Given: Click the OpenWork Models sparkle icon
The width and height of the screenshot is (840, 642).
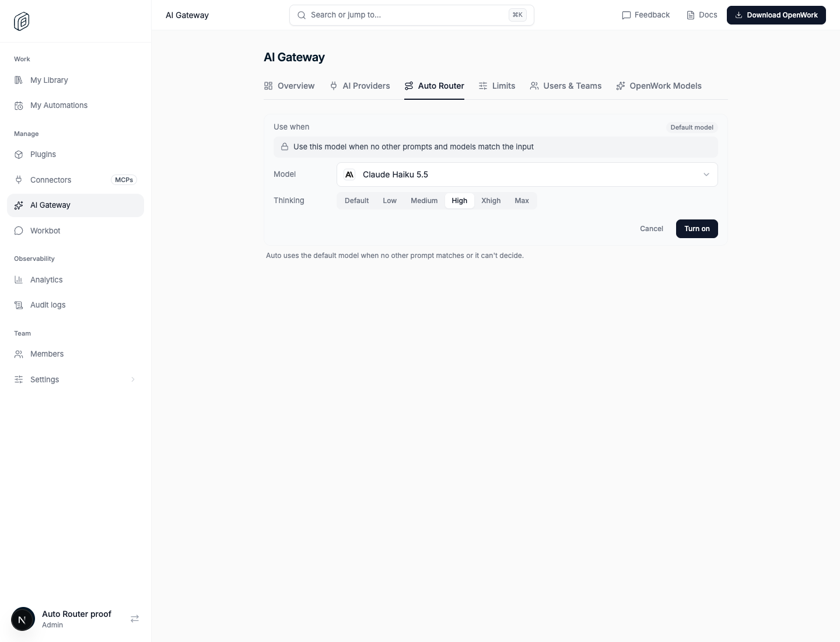Looking at the screenshot, I should point(621,86).
